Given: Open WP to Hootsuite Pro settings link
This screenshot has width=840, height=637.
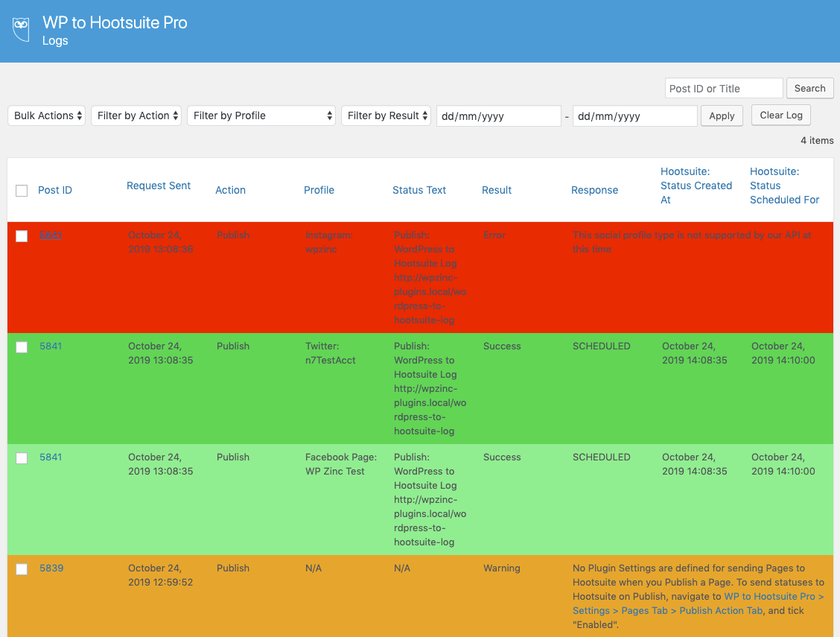Looking at the screenshot, I should (x=774, y=596).
